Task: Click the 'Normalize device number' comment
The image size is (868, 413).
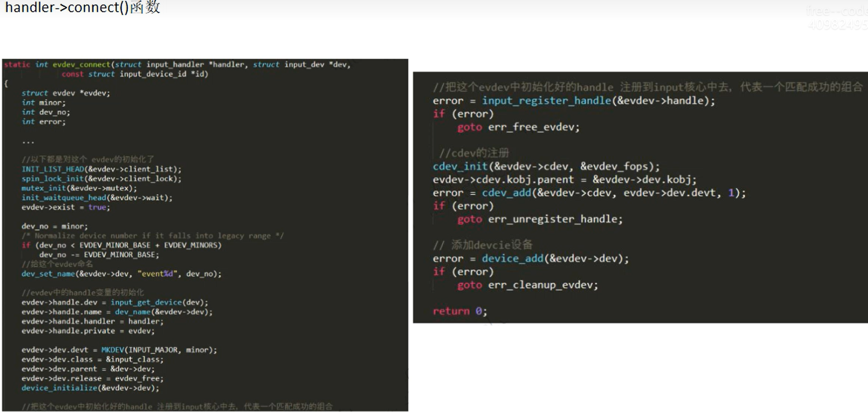Action: click(153, 235)
